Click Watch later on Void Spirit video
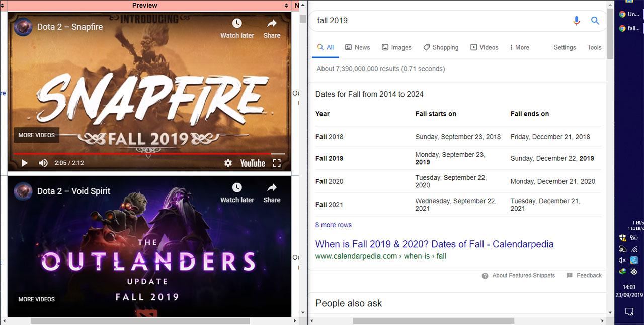The width and height of the screenshot is (644, 325). pyautogui.click(x=237, y=192)
